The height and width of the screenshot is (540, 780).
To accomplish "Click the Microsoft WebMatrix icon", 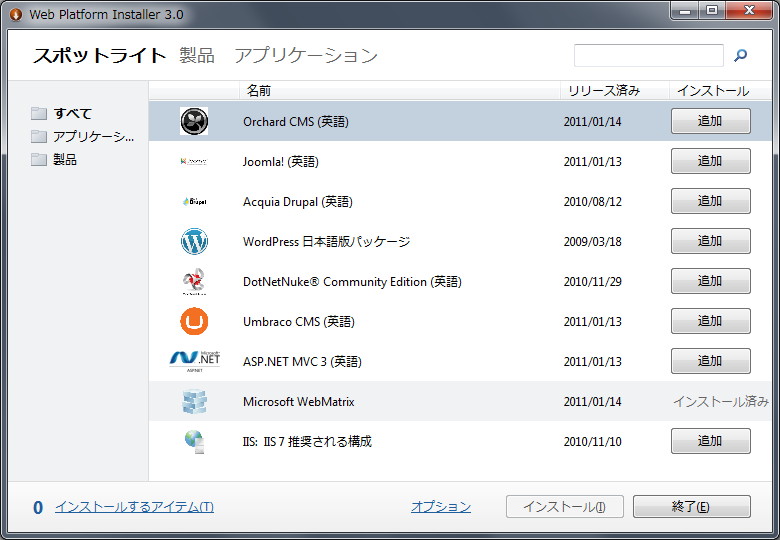I will [194, 402].
